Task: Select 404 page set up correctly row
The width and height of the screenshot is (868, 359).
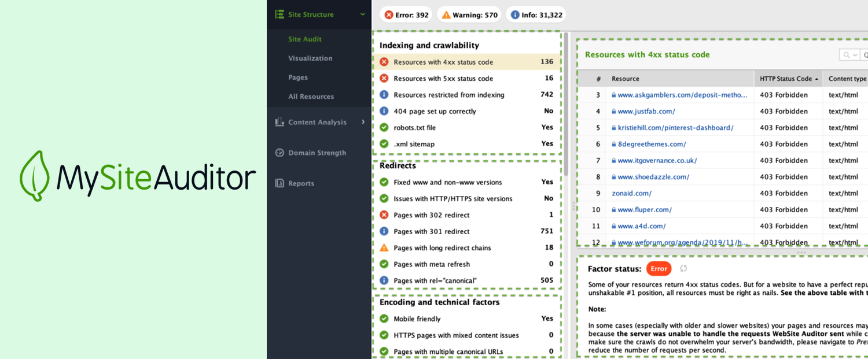Action: click(x=466, y=111)
